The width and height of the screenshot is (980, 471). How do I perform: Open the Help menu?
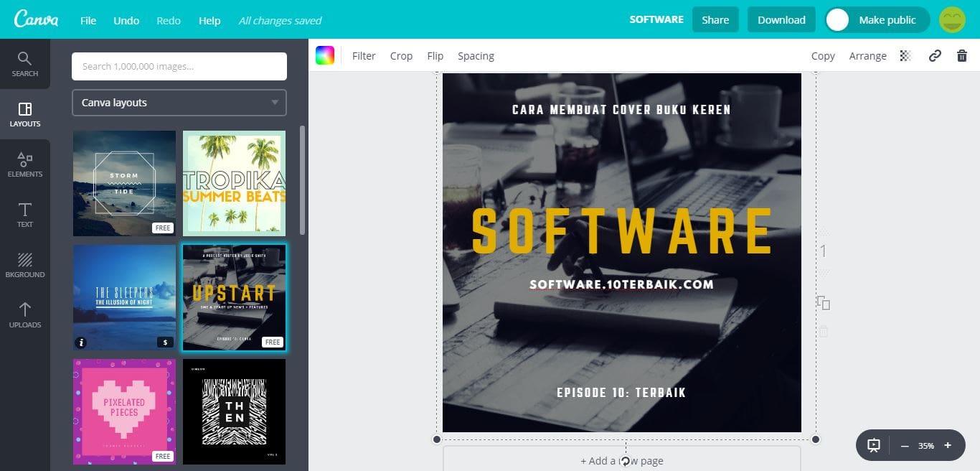click(209, 20)
